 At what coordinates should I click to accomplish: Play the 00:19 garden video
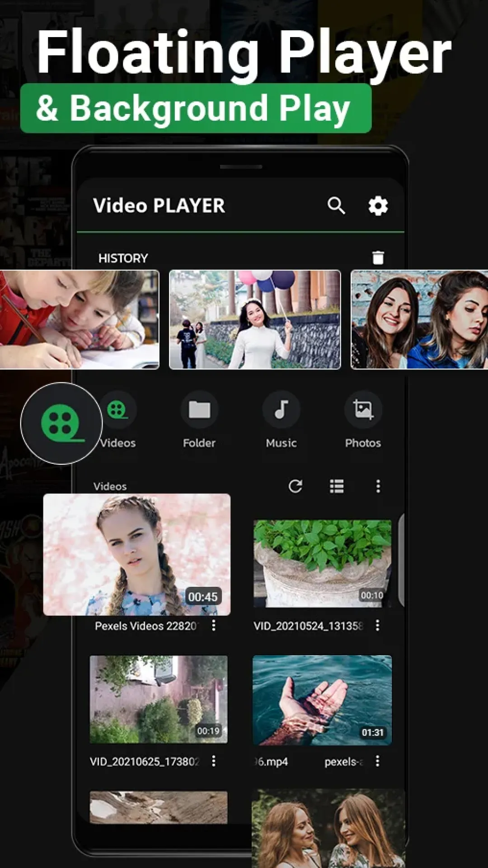pos(159,699)
